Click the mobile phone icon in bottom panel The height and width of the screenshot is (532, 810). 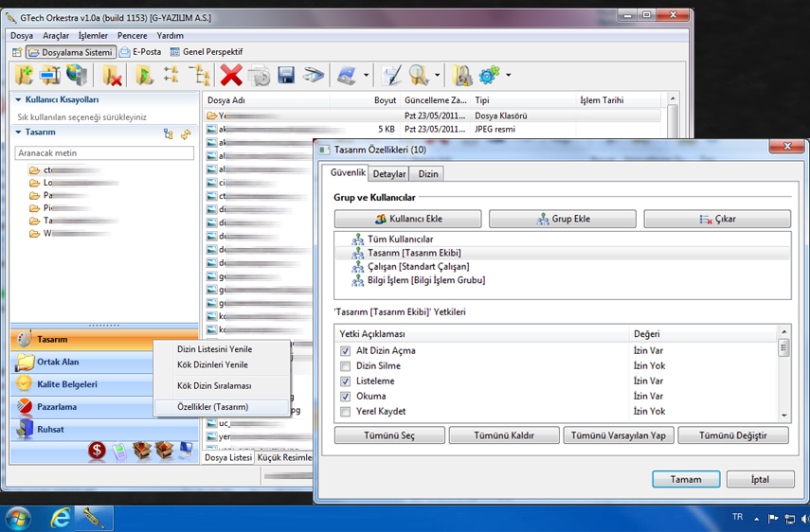(119, 451)
